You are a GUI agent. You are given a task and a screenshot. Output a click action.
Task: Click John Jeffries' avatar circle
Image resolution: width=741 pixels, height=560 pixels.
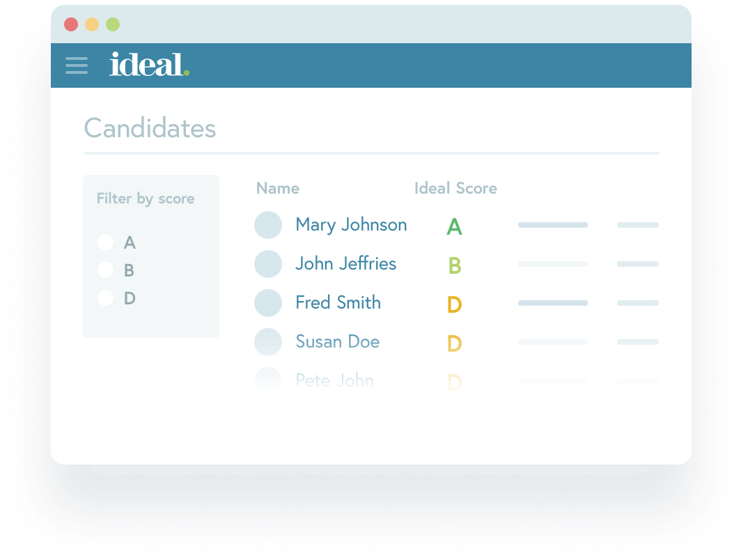pos(268,264)
